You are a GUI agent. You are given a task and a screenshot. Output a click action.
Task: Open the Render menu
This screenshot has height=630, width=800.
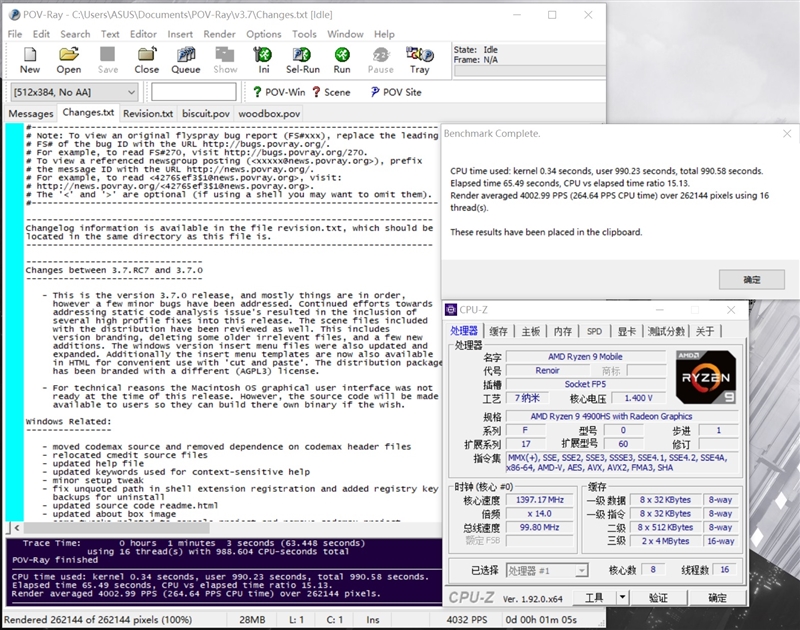[219, 33]
